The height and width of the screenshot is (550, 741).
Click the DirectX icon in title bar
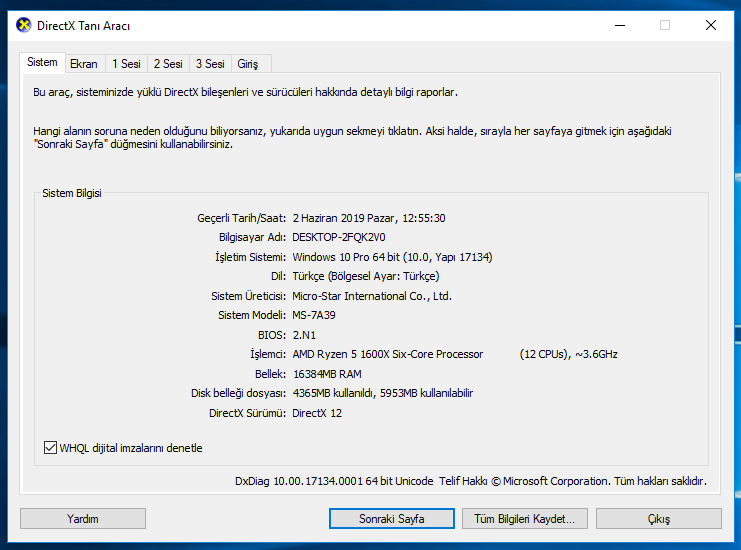[x=24, y=25]
